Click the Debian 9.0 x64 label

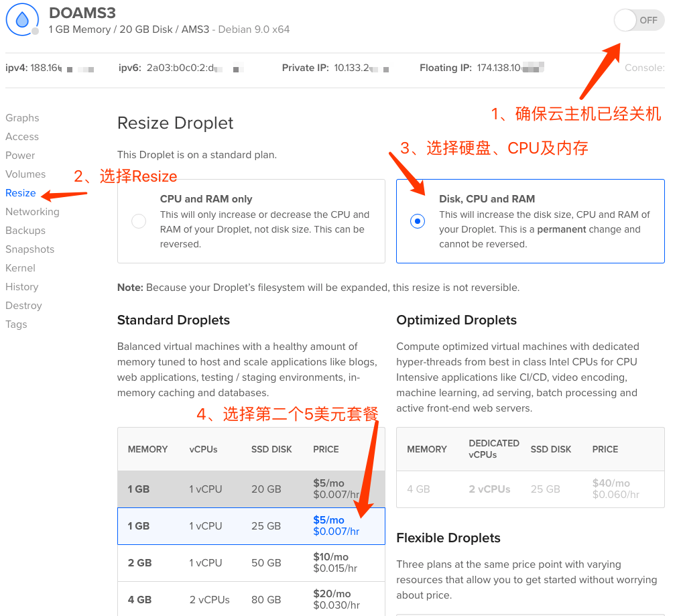pyautogui.click(x=253, y=29)
